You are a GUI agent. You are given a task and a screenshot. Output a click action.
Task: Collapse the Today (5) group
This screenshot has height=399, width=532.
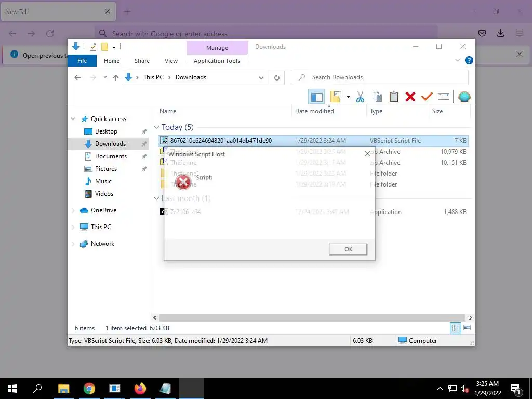click(156, 127)
